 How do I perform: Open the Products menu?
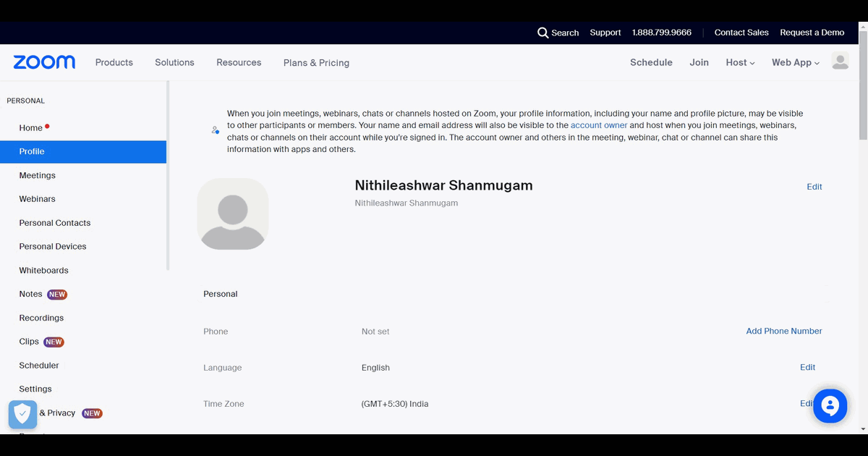point(114,62)
